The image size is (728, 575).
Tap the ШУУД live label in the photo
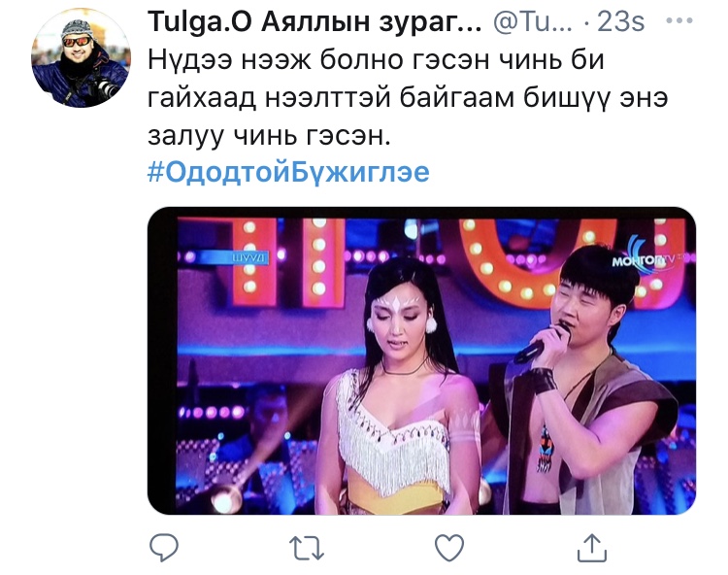pos(248,257)
